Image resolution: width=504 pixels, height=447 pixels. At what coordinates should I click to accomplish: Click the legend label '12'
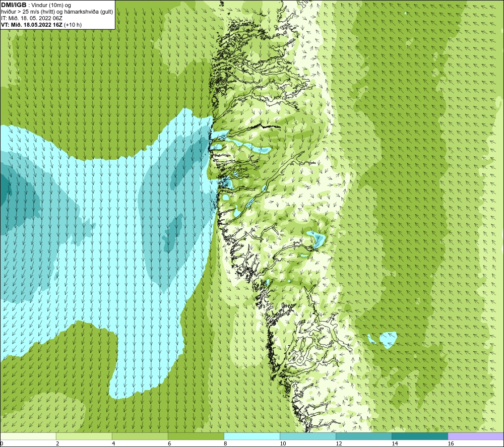[339, 444]
